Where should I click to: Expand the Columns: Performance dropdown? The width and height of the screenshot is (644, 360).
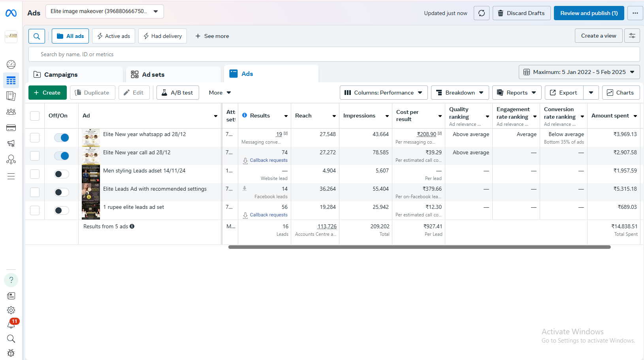click(x=384, y=93)
